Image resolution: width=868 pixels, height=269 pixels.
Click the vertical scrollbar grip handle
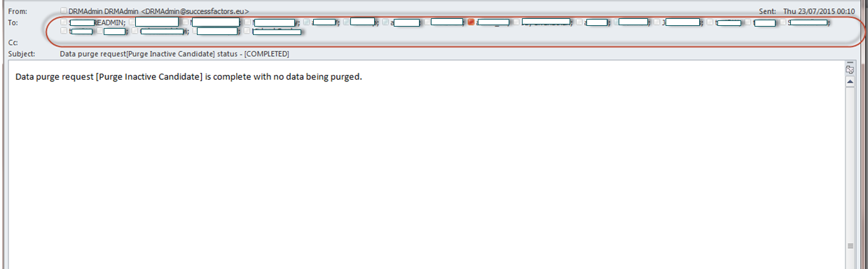850,246
